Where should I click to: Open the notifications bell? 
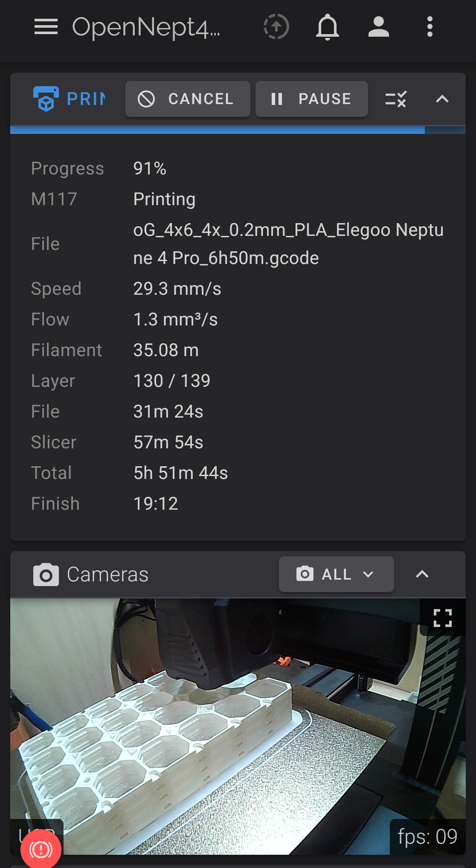(328, 27)
